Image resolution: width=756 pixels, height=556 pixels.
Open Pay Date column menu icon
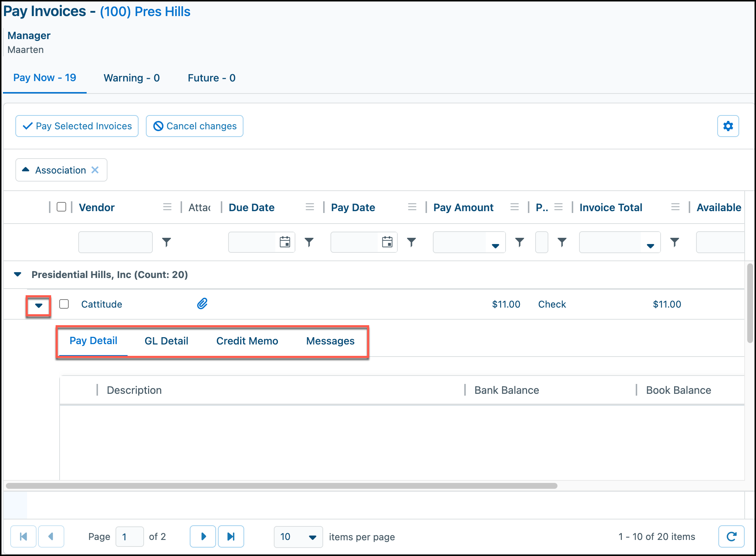click(x=412, y=207)
